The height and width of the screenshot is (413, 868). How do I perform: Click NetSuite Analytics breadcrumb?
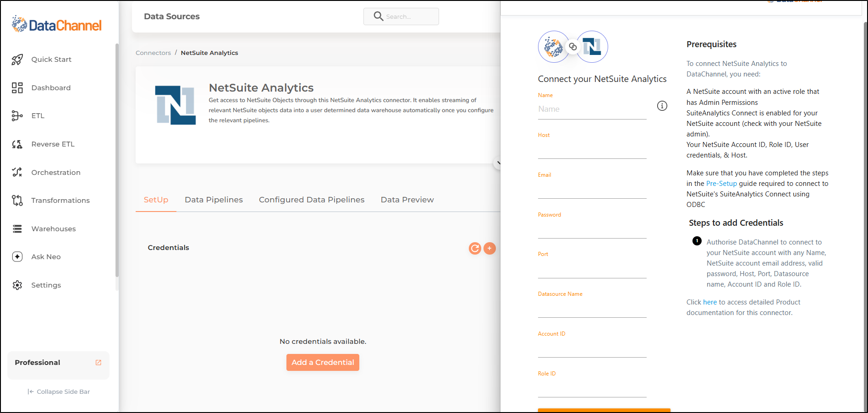209,53
